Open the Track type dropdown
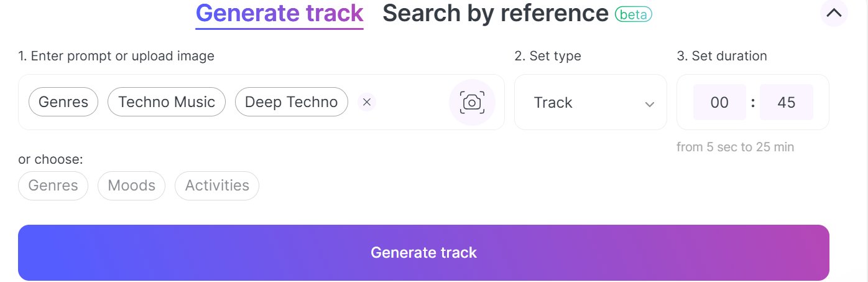Image resolution: width=868 pixels, height=282 pixels. tap(591, 102)
